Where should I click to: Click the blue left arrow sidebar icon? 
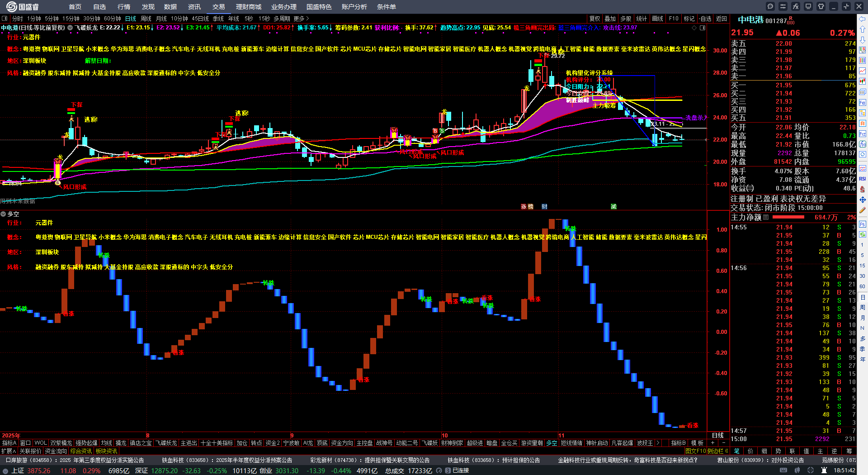863,19
